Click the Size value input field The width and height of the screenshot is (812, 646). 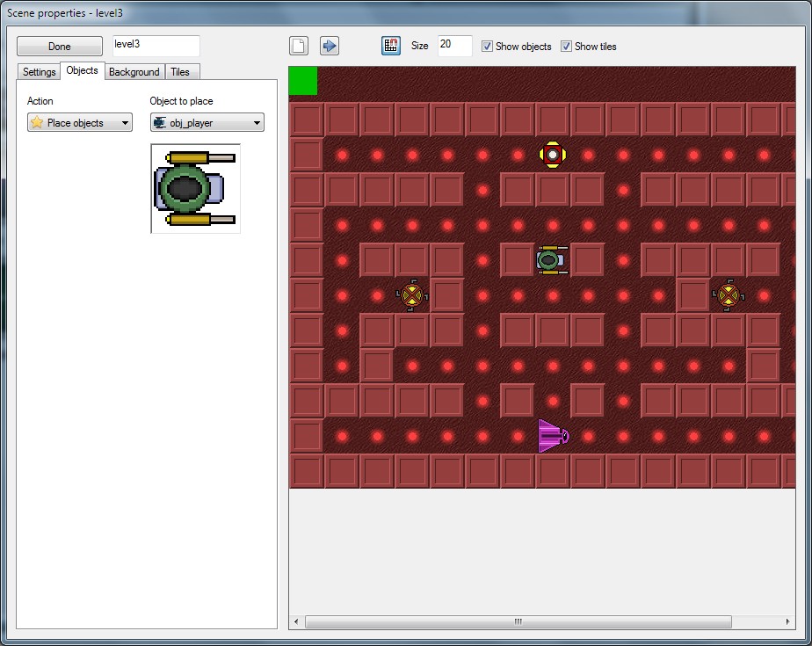click(x=454, y=46)
